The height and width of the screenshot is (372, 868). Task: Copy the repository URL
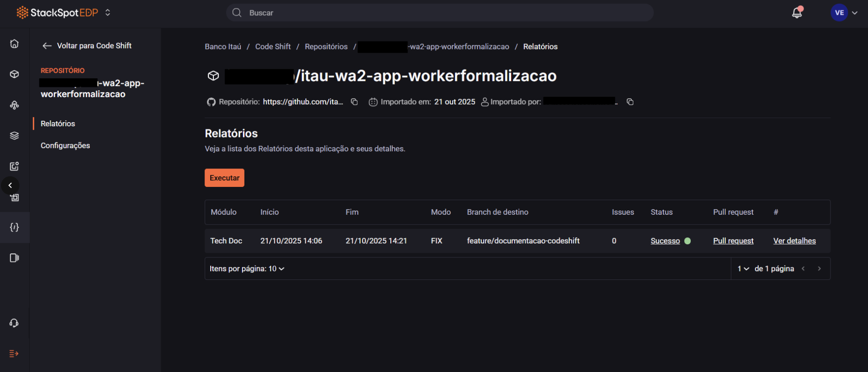pyautogui.click(x=354, y=102)
